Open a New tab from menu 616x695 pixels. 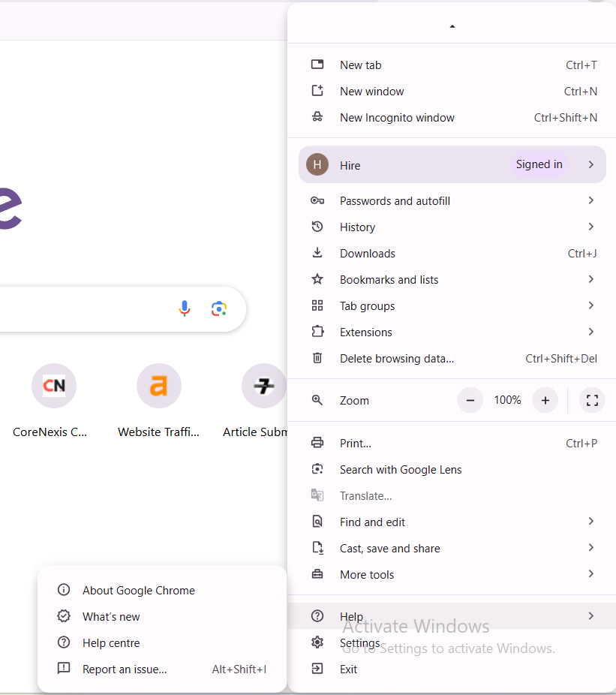[x=452, y=65]
